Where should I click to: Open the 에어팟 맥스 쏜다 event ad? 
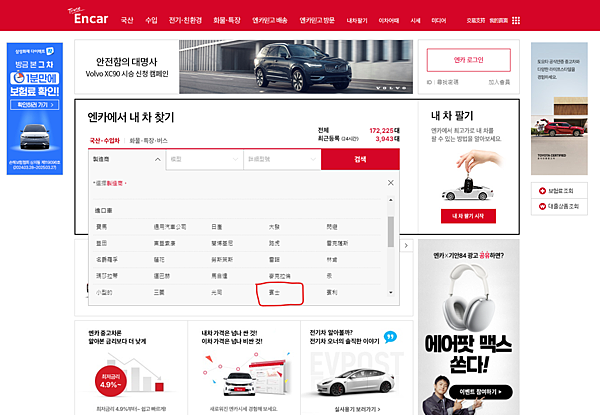pyautogui.click(x=468, y=327)
